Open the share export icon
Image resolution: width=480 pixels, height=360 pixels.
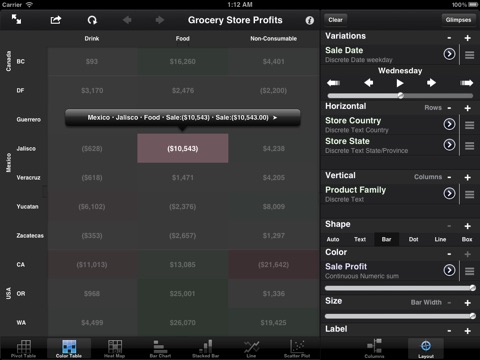[56, 20]
